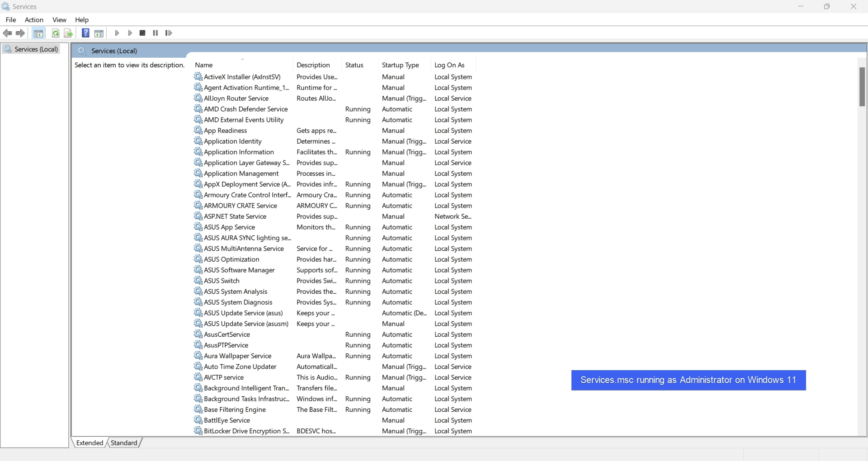Select Services (Local) in the console tree
This screenshot has height=461, width=868.
tap(36, 49)
